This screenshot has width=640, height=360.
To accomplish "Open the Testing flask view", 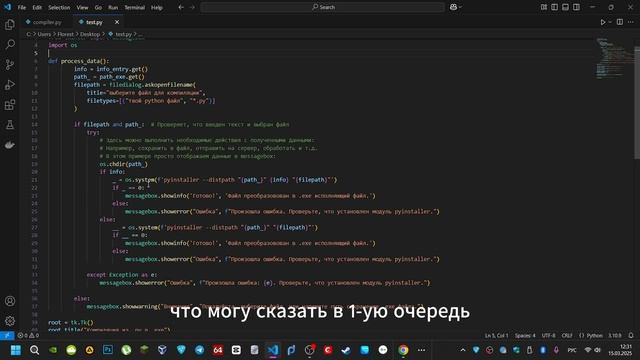I will [x=10, y=125].
